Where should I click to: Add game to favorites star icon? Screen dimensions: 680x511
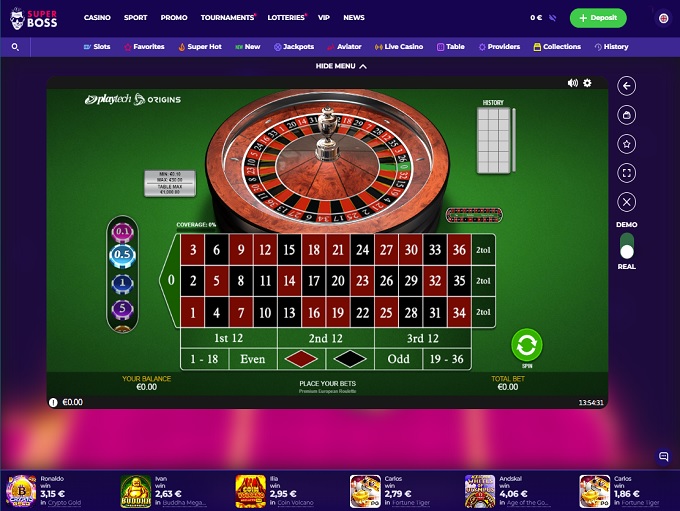pyautogui.click(x=626, y=144)
